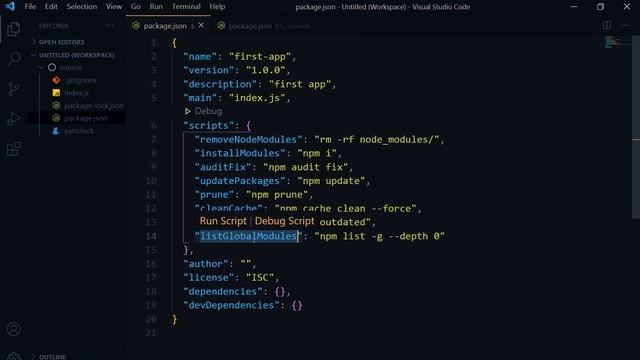640x360 pixels.
Task: Click the "removeNodeModules" script key
Action: (248, 139)
